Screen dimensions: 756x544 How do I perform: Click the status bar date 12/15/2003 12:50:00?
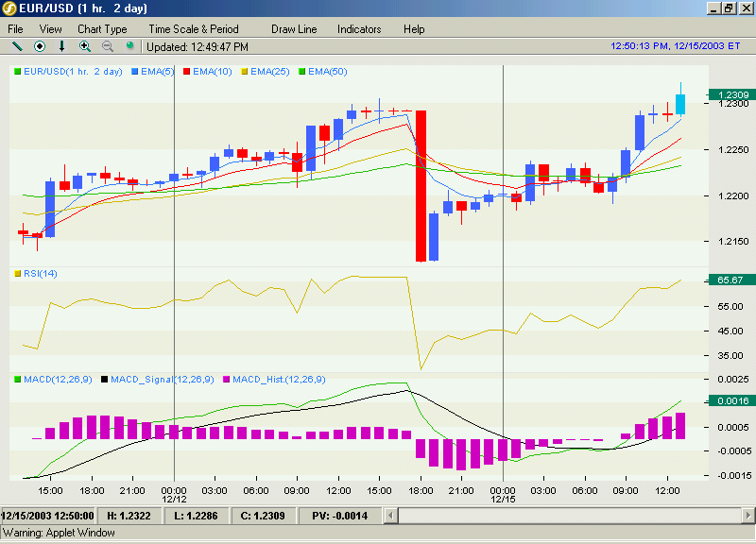(x=48, y=516)
